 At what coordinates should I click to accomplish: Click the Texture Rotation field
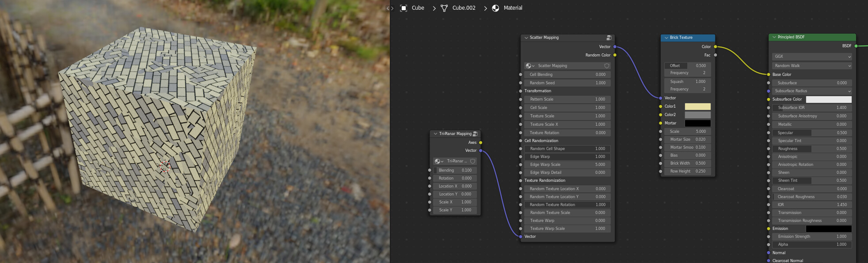[567, 133]
